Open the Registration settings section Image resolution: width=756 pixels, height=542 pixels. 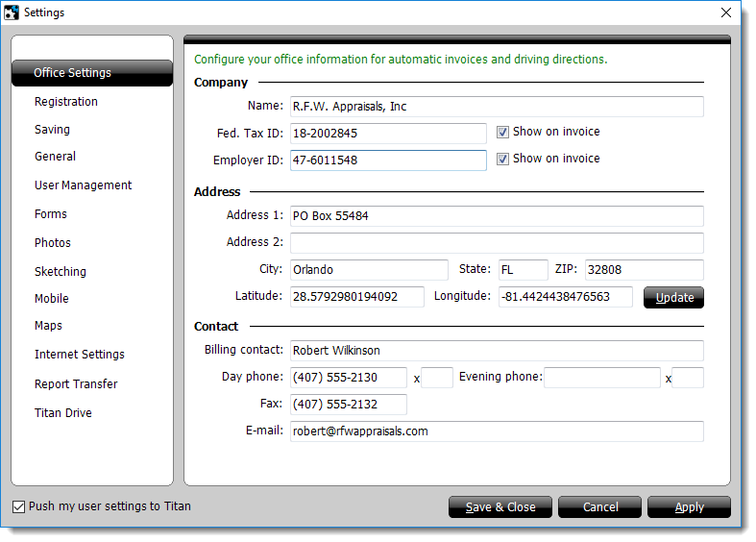(66, 102)
